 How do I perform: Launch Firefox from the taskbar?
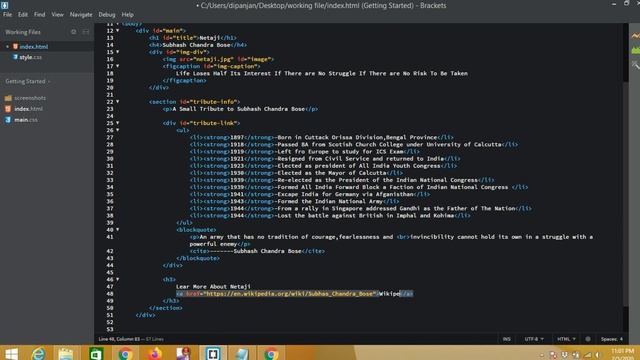154,353
